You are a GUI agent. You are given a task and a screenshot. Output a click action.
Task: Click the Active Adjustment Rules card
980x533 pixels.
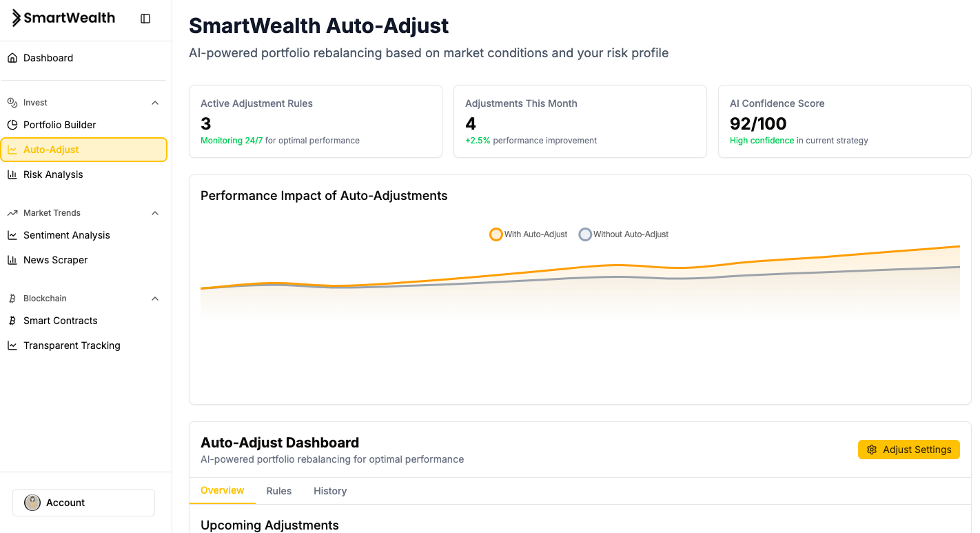[x=315, y=121]
